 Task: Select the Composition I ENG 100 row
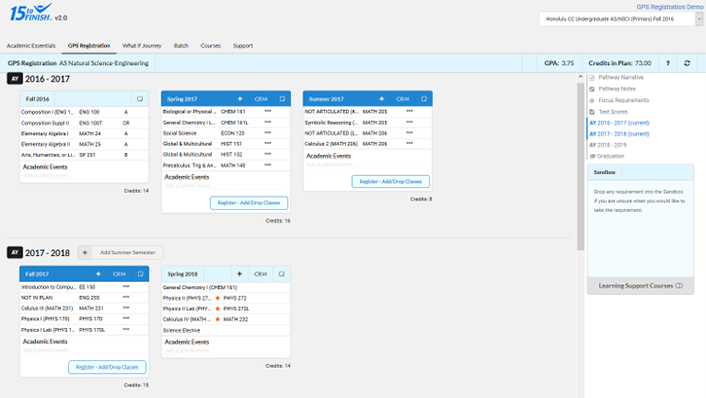pos(84,112)
